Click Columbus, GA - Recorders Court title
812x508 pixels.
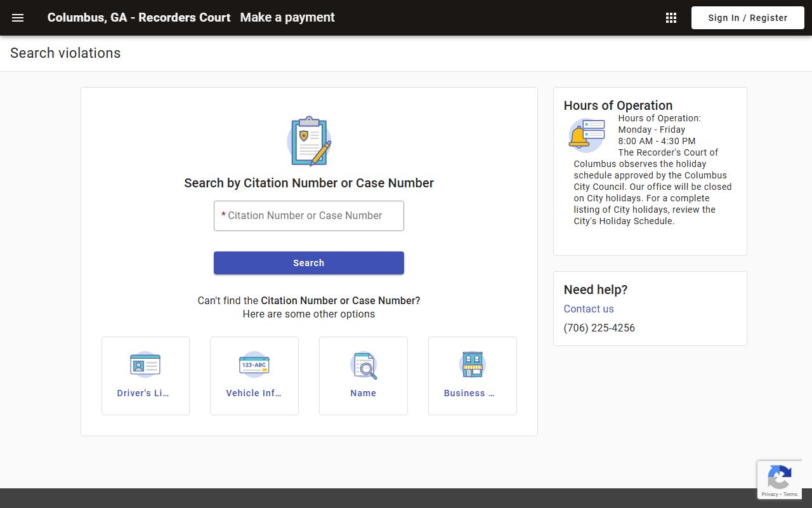139,18
